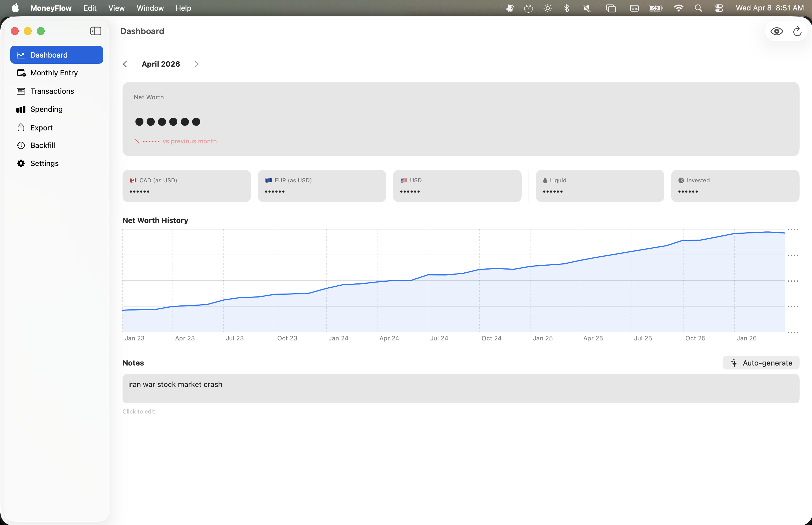
Task: Open the Help menu
Action: (183, 8)
